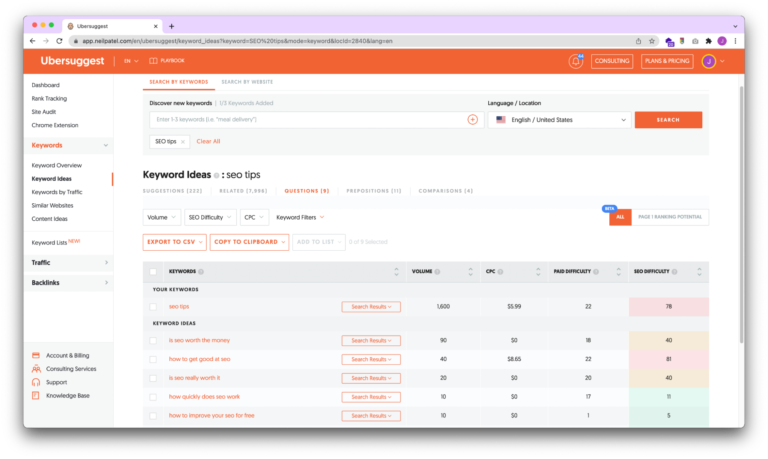Expand the Keyword Filters dropdown
768x459 pixels.
pos(300,217)
